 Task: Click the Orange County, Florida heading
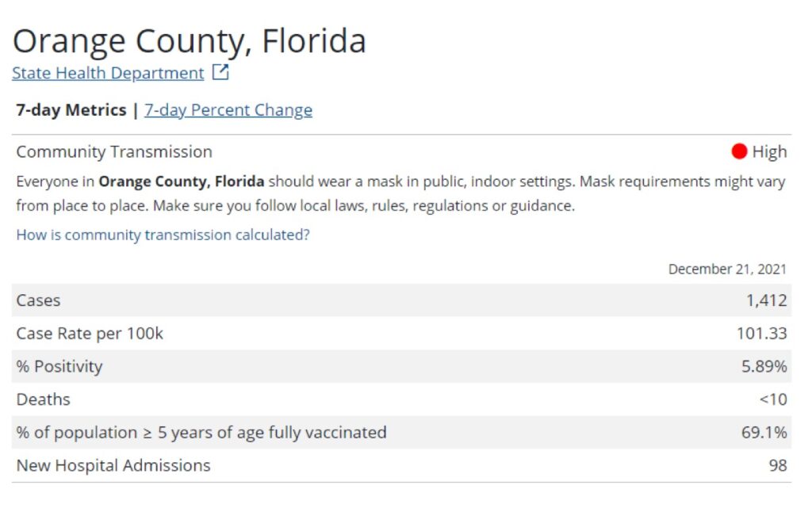(190, 41)
